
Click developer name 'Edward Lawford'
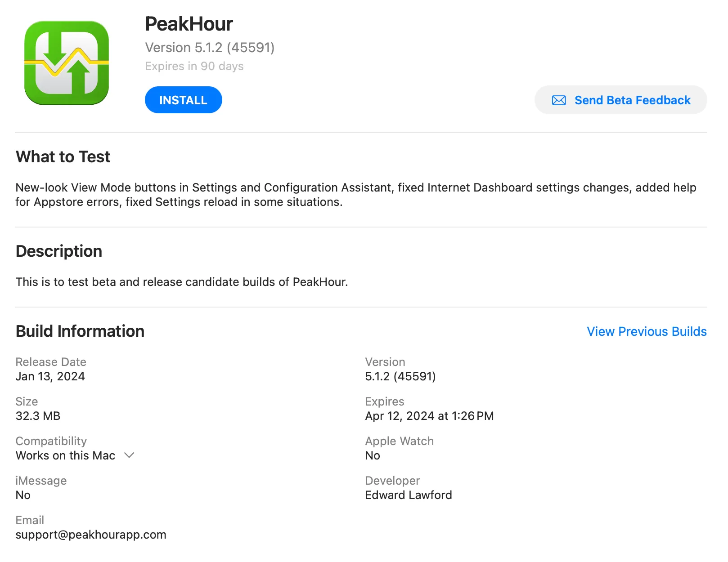(409, 495)
